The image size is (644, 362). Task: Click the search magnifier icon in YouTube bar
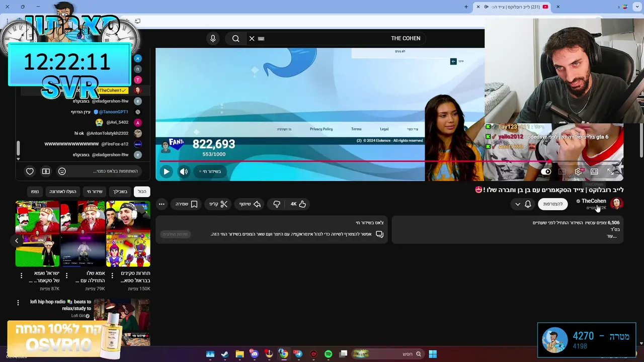coord(235,38)
